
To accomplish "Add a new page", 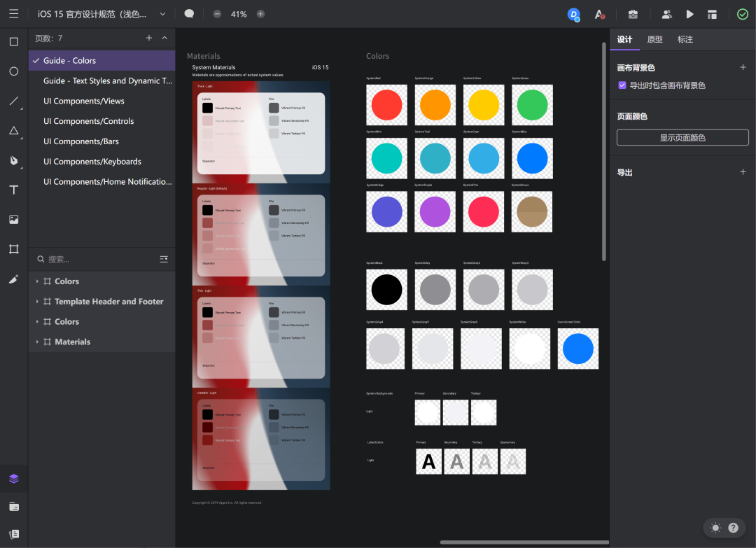I will (149, 38).
